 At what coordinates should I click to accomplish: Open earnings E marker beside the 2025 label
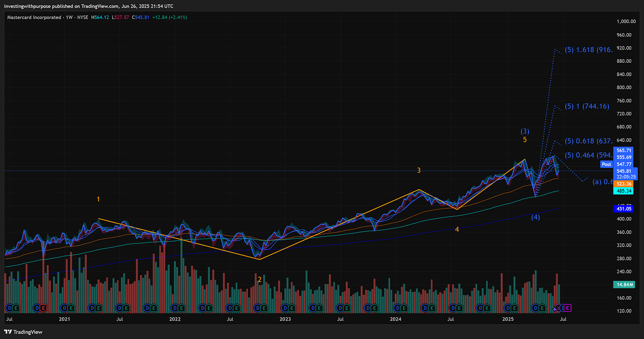(514, 307)
